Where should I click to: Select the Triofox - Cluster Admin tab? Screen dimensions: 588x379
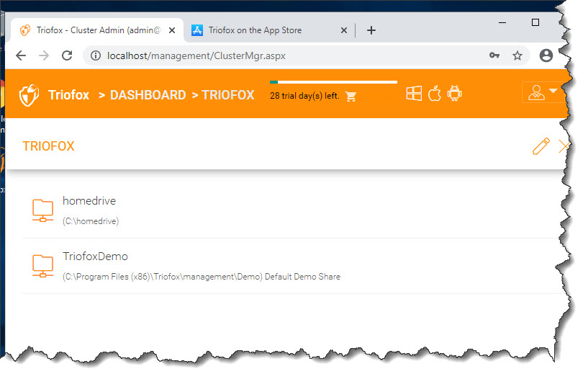coord(97,30)
